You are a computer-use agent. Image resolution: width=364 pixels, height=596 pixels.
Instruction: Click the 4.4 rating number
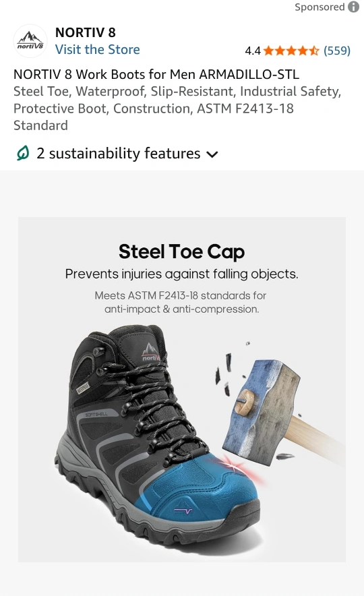253,51
